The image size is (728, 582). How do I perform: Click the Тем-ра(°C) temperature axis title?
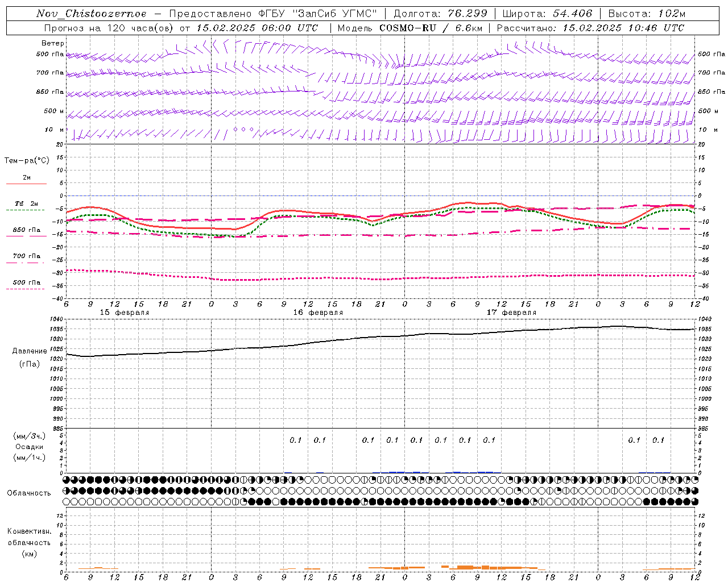(27, 161)
